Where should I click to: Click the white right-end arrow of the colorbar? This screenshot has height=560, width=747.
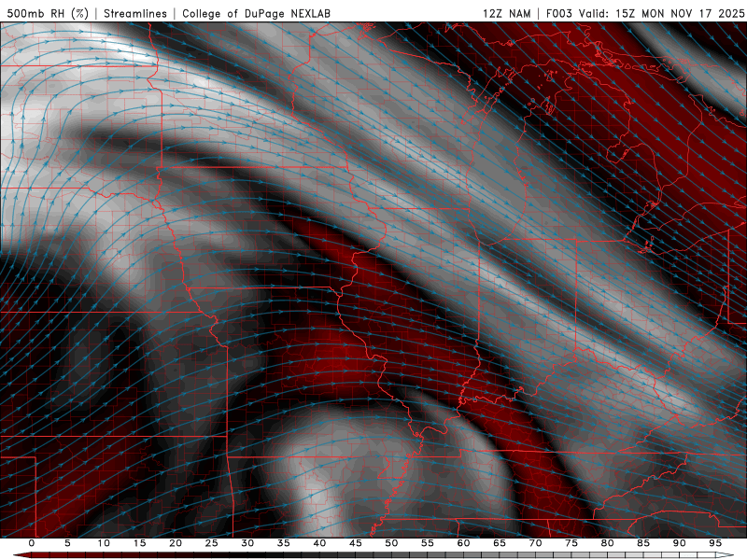coord(725,555)
